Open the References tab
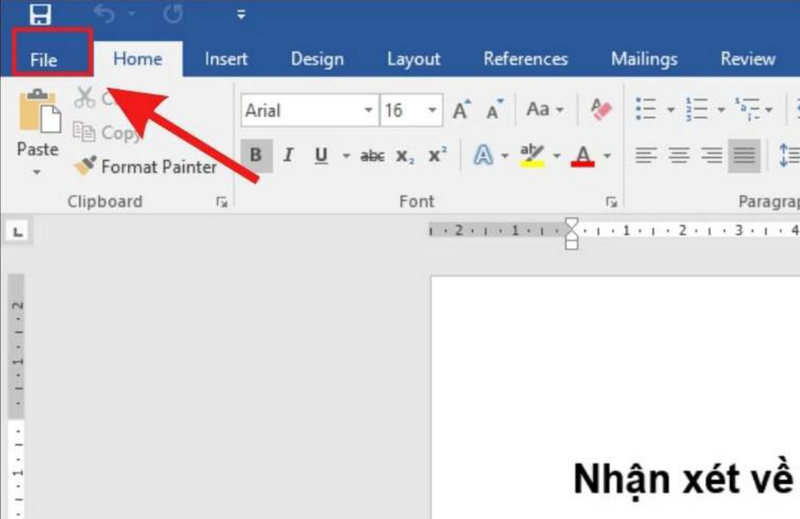Screen dimensions: 800x519 (526, 59)
